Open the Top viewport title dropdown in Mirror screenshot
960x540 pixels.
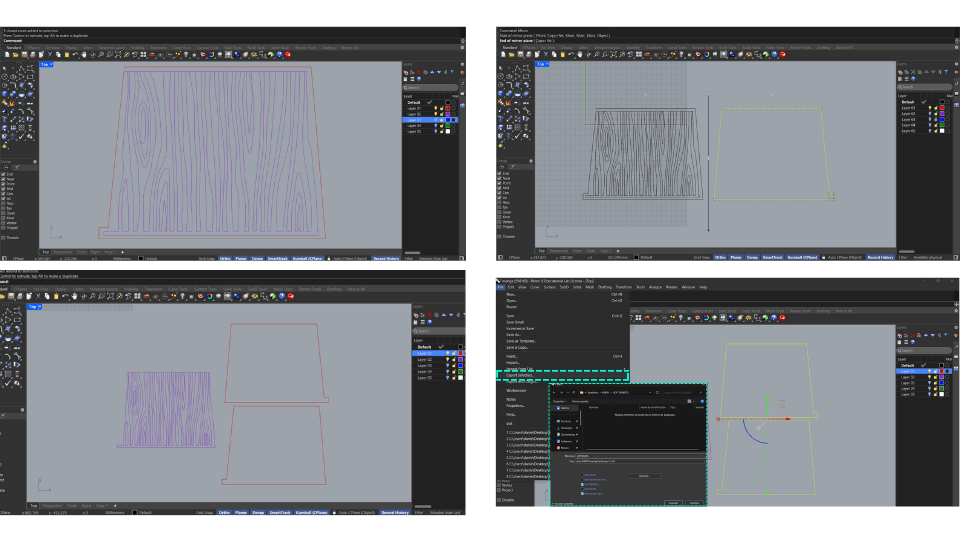click(x=543, y=64)
